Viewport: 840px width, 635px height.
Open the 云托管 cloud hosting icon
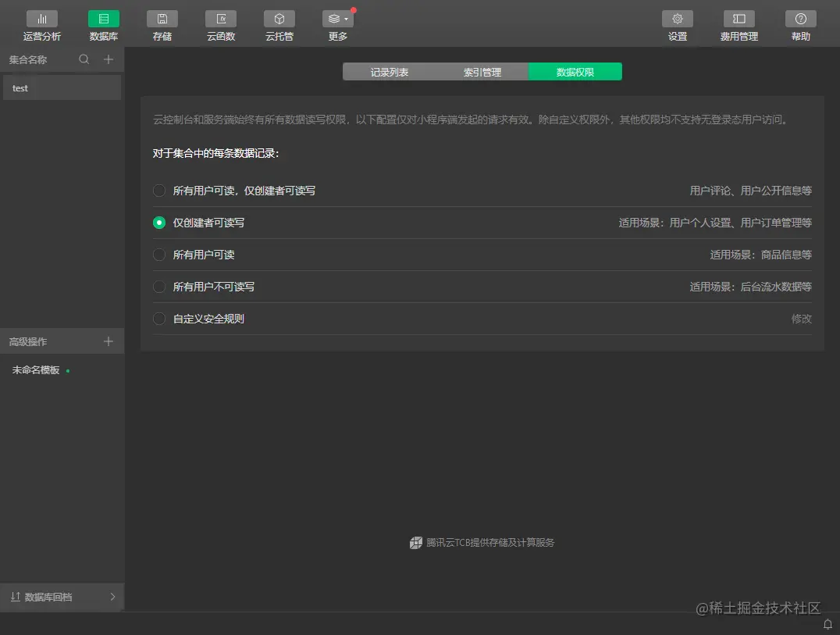coord(279,19)
